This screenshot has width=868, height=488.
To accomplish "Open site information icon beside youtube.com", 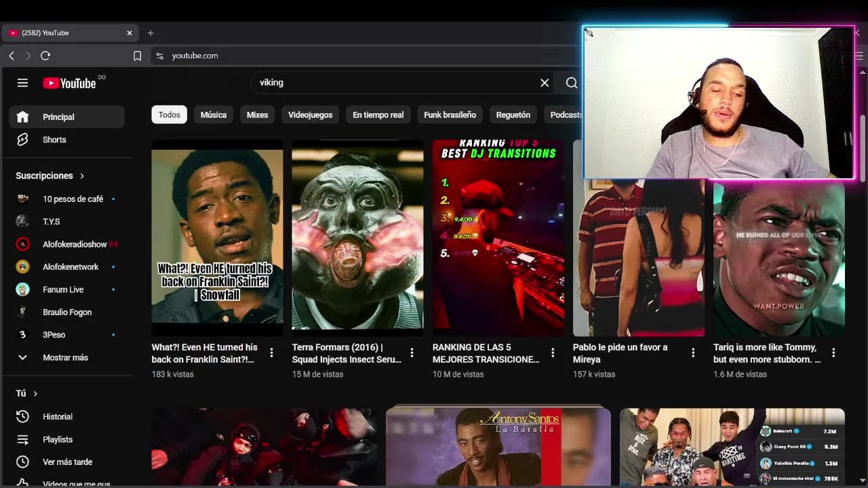I will pos(160,56).
